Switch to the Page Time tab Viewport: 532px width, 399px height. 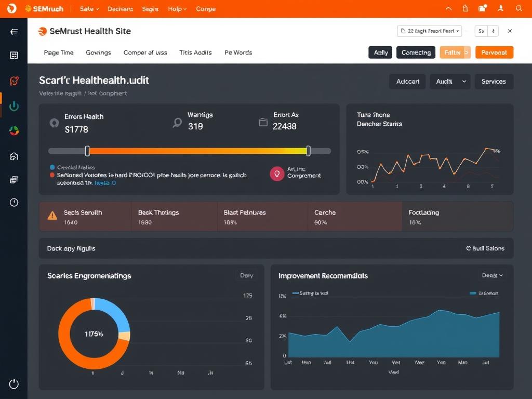point(59,52)
